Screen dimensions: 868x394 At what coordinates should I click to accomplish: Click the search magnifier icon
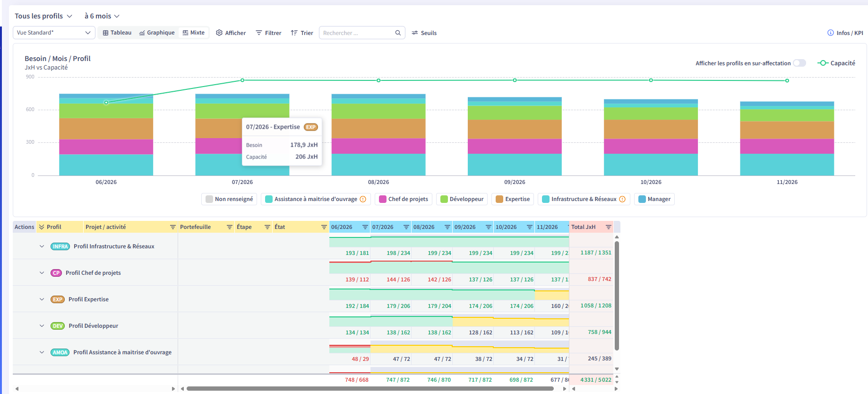point(398,33)
